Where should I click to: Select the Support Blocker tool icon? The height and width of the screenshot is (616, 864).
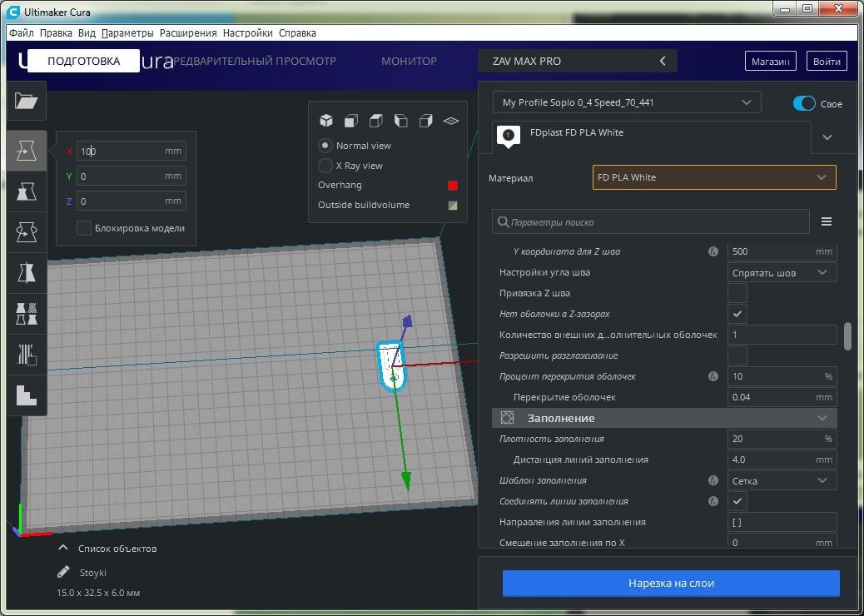coord(27,355)
